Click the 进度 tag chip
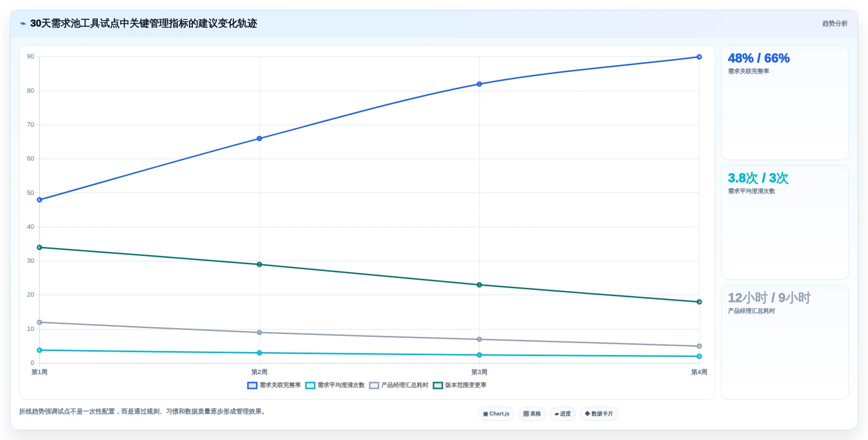 pos(563,414)
